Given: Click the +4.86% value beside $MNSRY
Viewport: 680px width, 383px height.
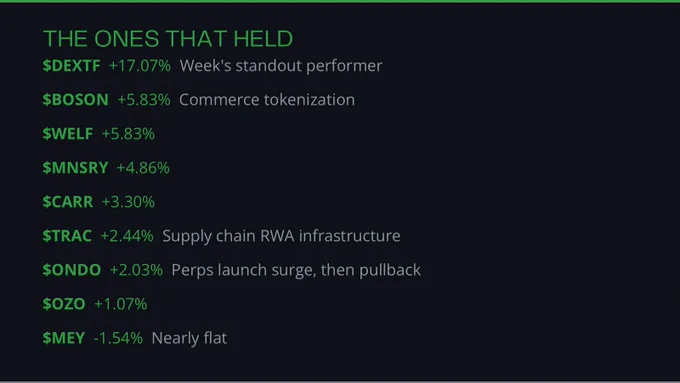Looking at the screenshot, I should [x=143, y=168].
